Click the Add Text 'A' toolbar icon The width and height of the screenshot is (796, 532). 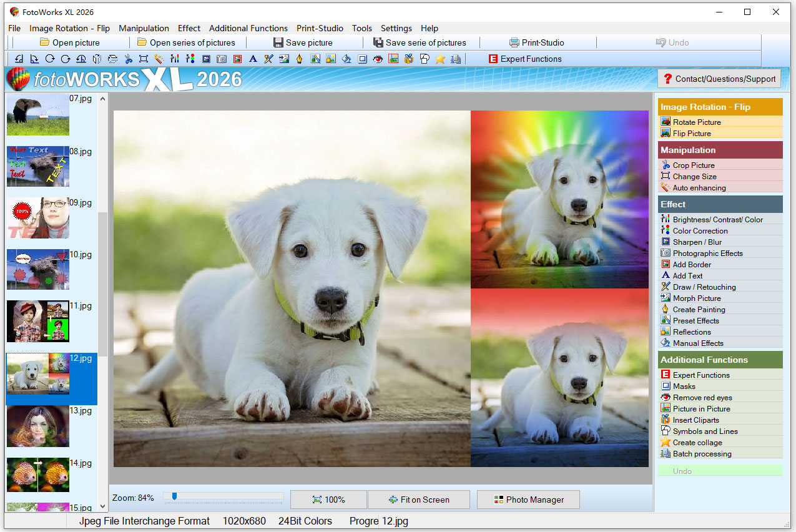[x=253, y=59]
